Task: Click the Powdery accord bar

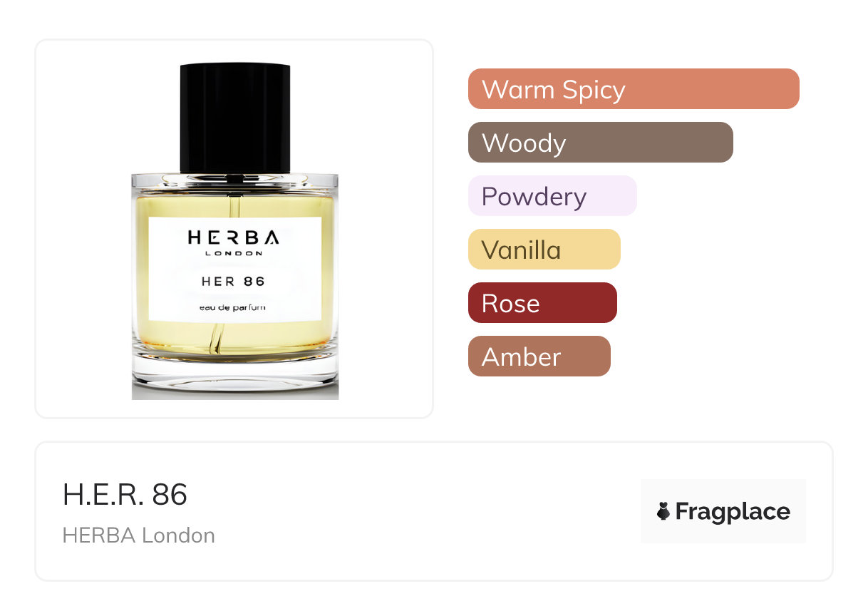Action: 552,196
